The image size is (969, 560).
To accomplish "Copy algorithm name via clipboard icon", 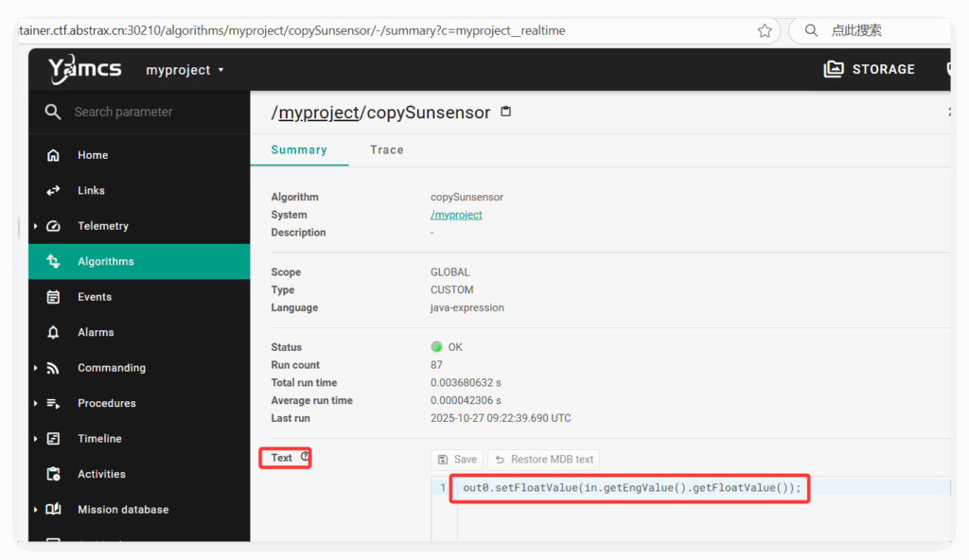I will tap(506, 112).
